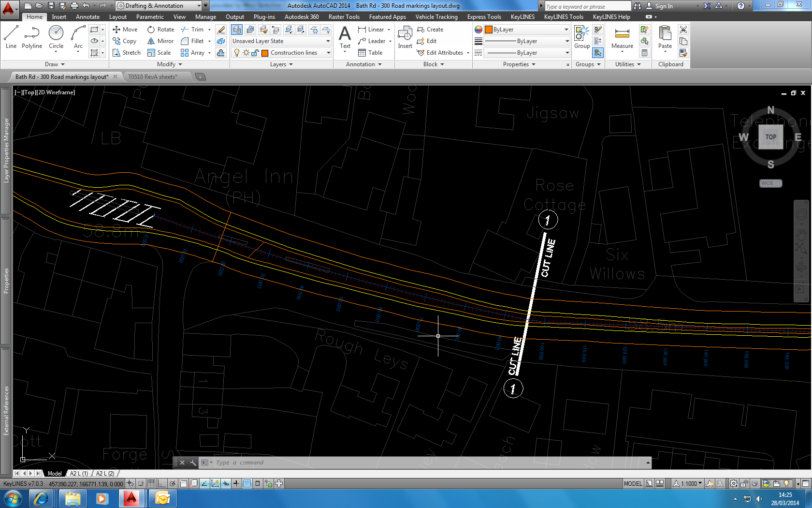Open the Drafting & Annotation workspace dropdown
812x508 pixels.
coord(200,6)
